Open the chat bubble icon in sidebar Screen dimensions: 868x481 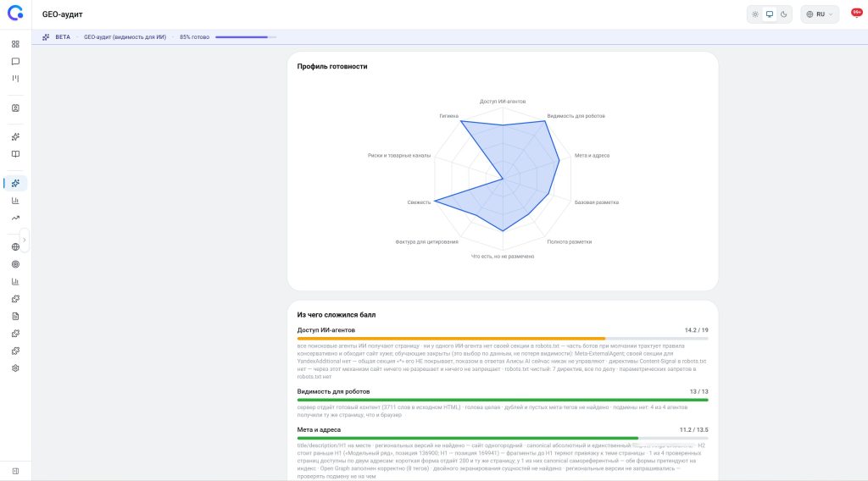click(x=15, y=61)
